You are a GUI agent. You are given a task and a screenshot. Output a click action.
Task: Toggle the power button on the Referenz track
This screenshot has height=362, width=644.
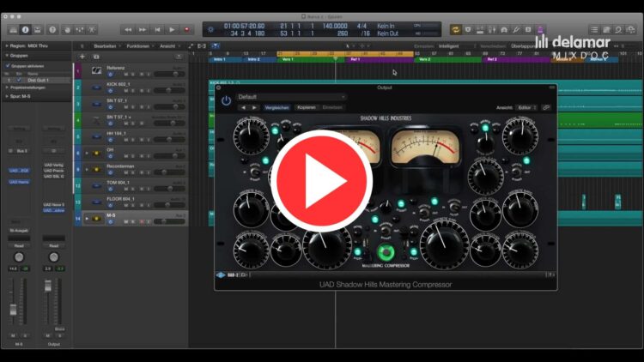tap(110, 75)
